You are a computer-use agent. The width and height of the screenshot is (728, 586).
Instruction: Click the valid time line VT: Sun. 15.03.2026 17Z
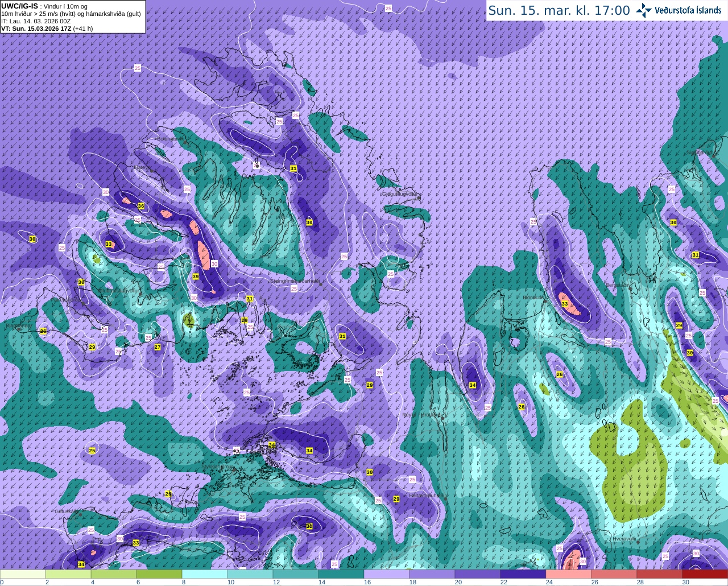(x=36, y=28)
